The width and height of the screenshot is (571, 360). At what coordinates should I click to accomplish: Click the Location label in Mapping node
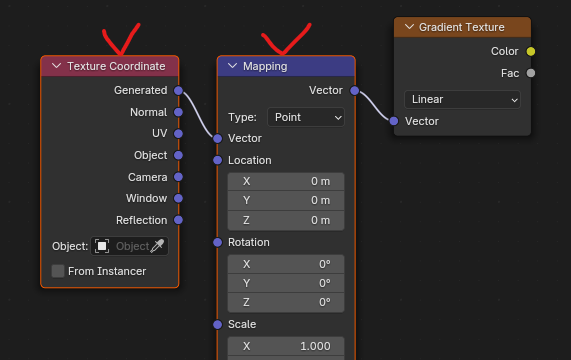click(249, 160)
